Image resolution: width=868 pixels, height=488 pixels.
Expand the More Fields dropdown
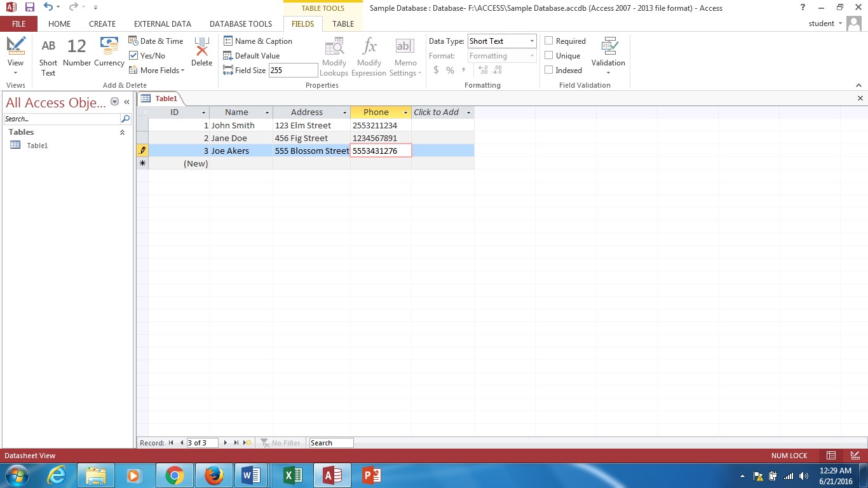pos(157,71)
